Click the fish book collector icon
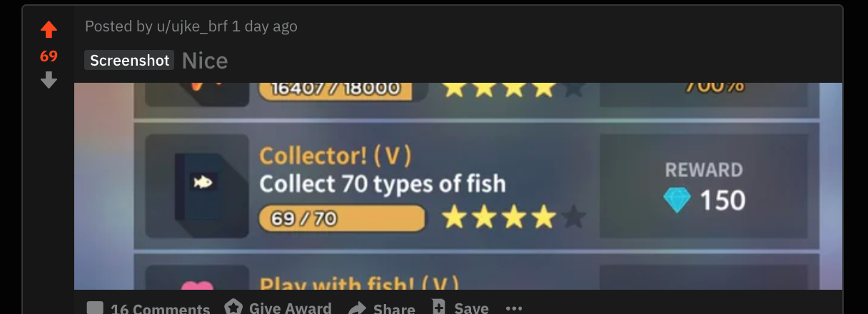868x314 pixels. (198, 186)
